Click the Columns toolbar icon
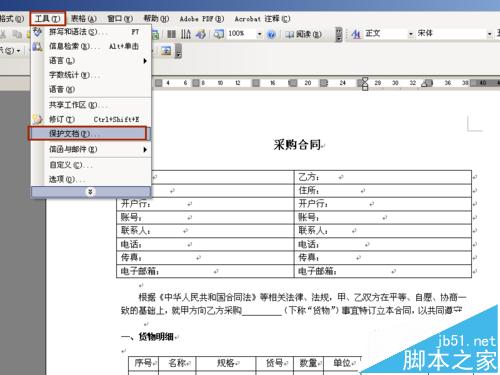Image resolution: width=500 pixels, height=375 pixels. [x=171, y=34]
